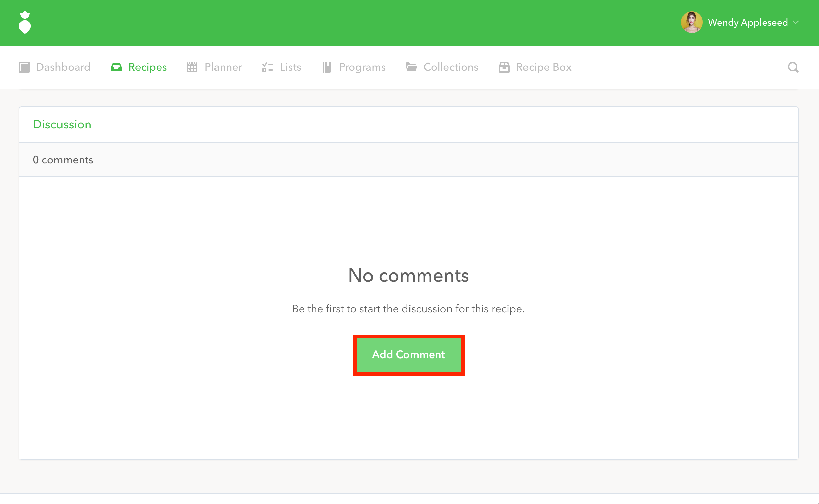Viewport: 819px width, 504px height.
Task: Click the Collections folder icon
Action: (x=411, y=67)
